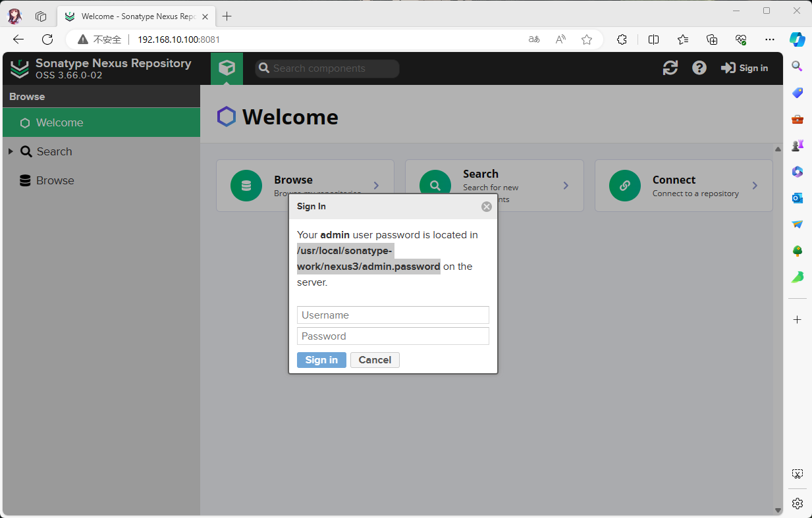Click the Cancel button in the dialog
Screen dimensions: 812x518
[375, 360]
